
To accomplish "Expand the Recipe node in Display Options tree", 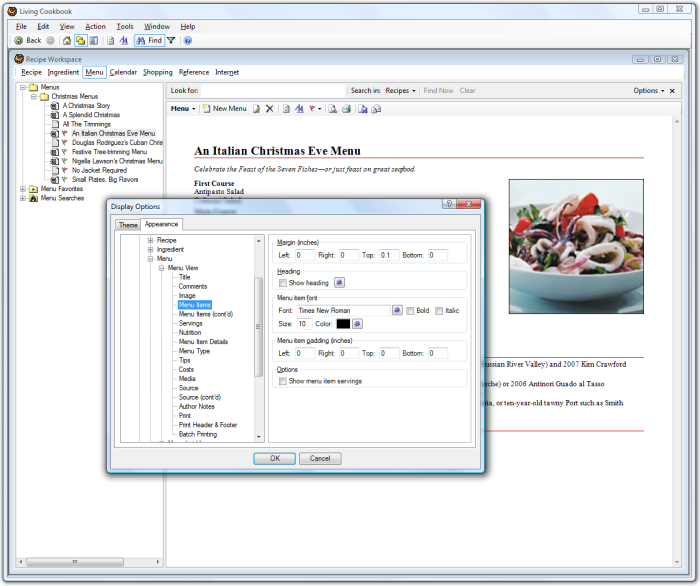I will (150, 240).
